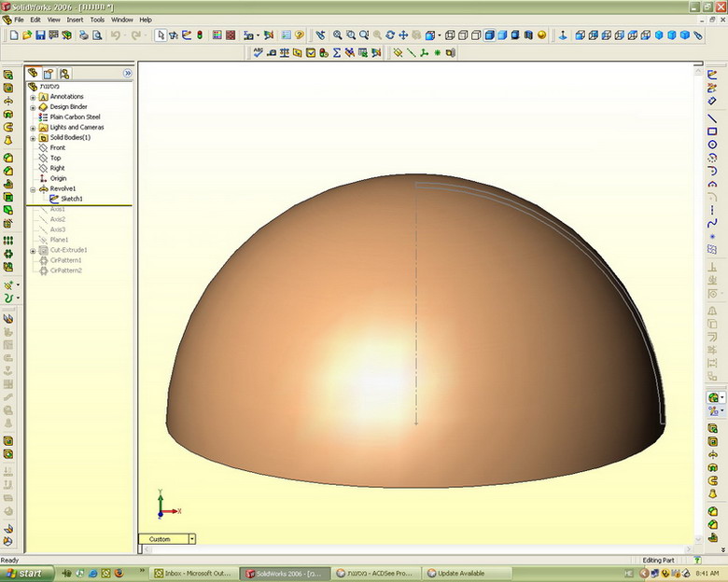Click the Undo arrow in the toolbar
Image resolution: width=728 pixels, height=582 pixels.
coord(115,35)
